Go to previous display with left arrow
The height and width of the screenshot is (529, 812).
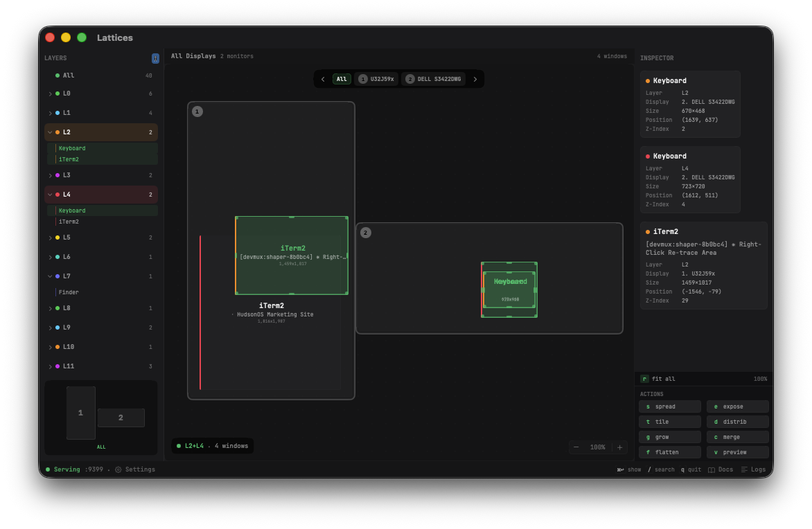pyautogui.click(x=323, y=79)
